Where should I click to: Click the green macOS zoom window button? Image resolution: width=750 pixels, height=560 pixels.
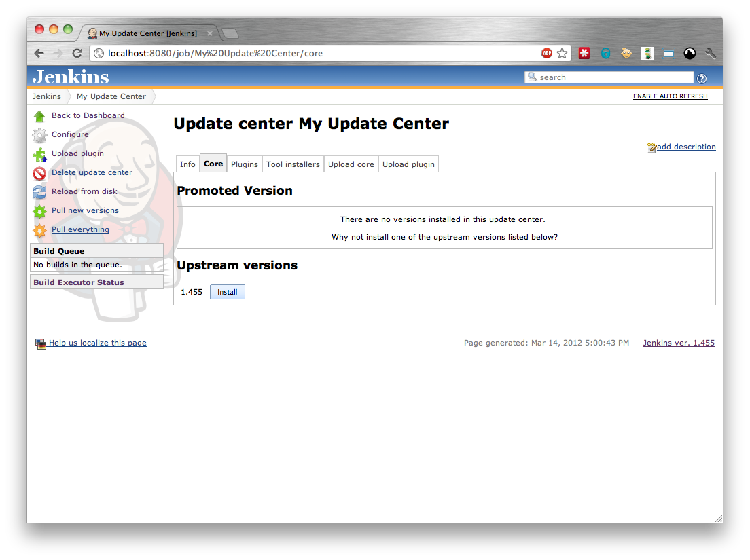[x=68, y=29]
